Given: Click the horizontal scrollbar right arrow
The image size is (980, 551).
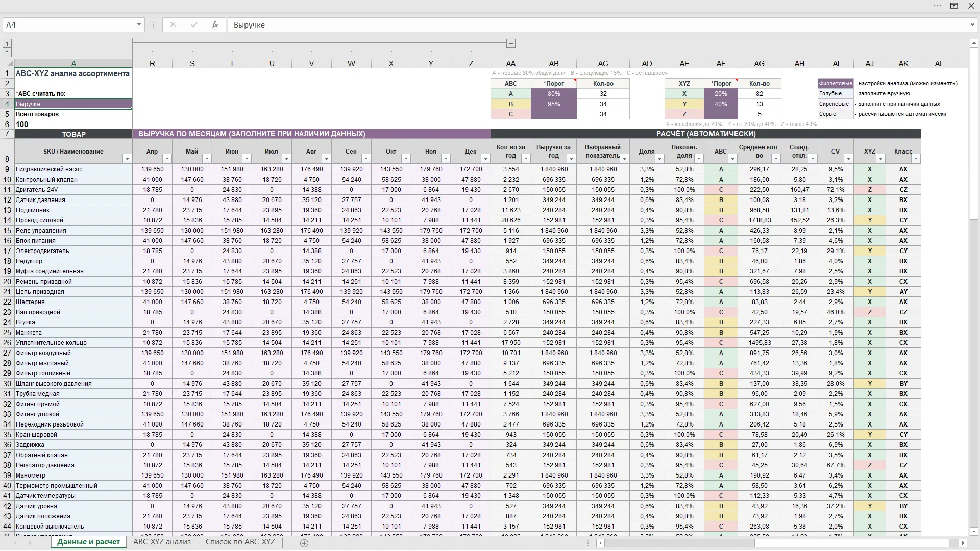Looking at the screenshot, I should [x=963, y=543].
